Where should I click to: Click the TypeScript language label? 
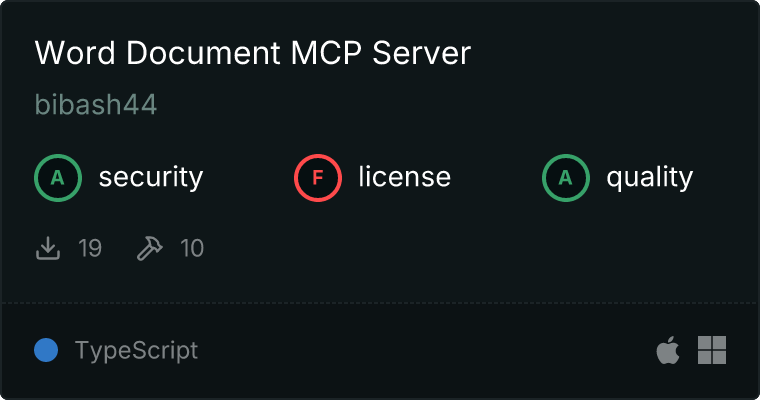coord(137,351)
